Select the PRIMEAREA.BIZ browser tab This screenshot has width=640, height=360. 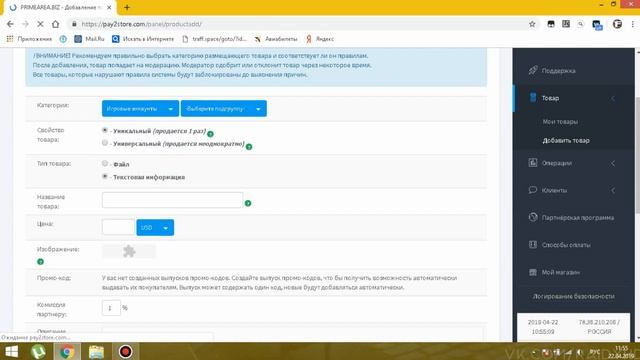(59, 8)
